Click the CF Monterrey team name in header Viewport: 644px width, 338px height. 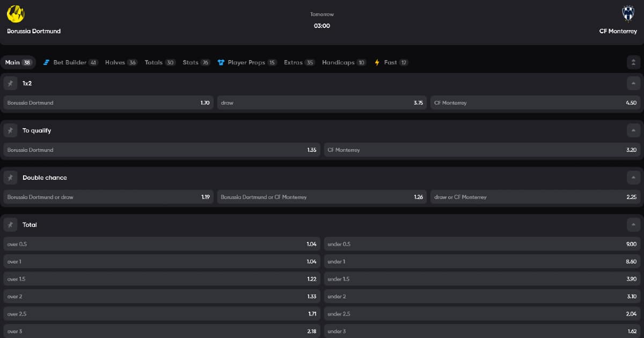pyautogui.click(x=617, y=31)
